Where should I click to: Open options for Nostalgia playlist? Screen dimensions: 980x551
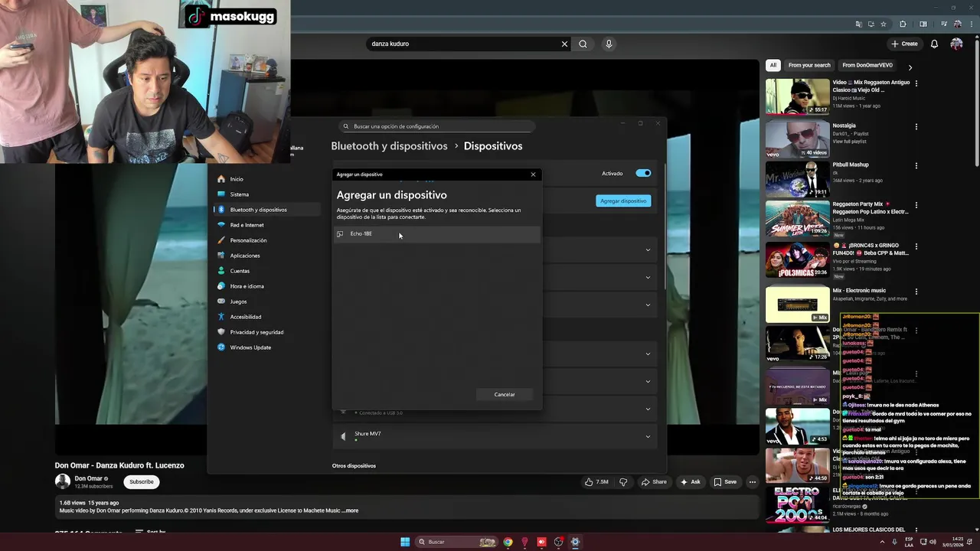click(916, 126)
